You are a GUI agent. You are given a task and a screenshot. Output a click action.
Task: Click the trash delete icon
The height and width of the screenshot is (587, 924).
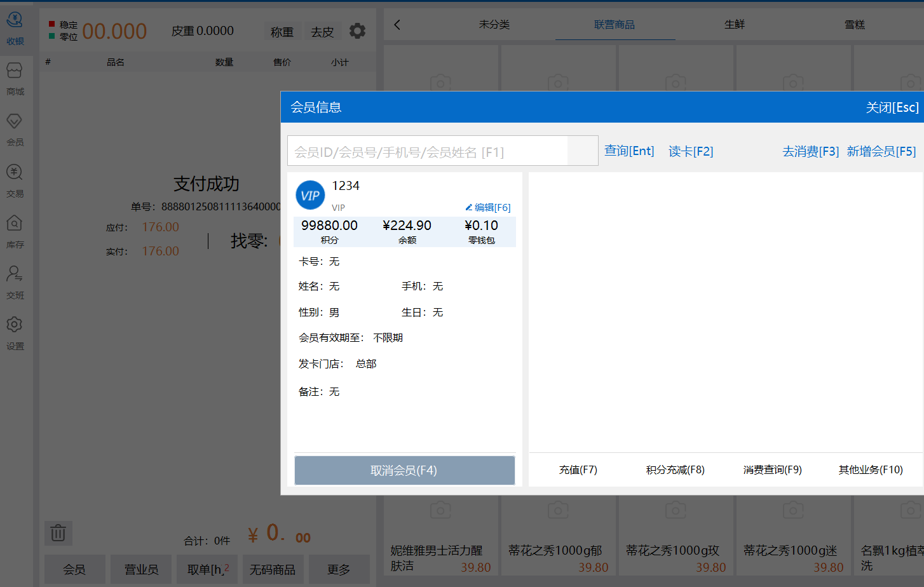[58, 533]
